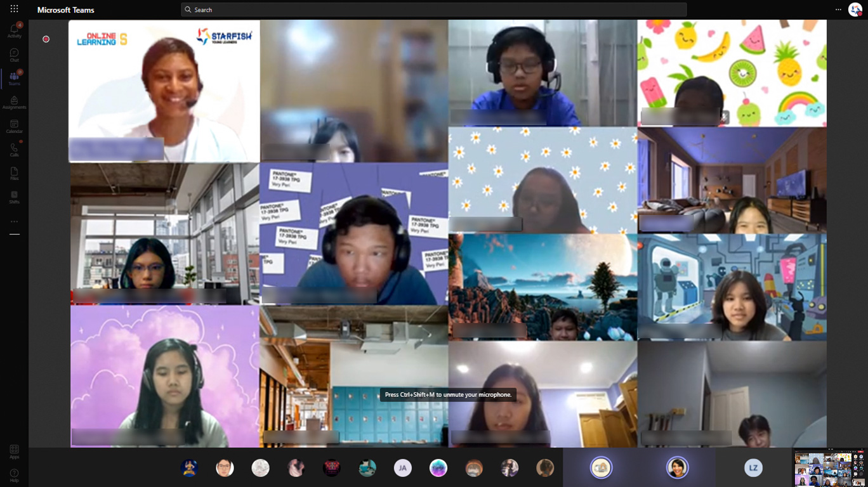
Task: Select the boy in blue shirt video tile
Action: coord(542,73)
